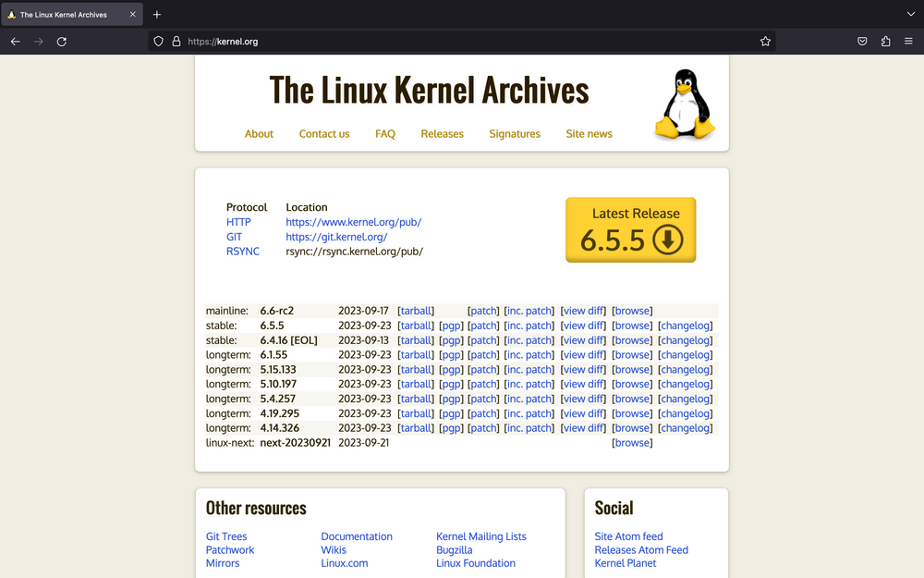The width and height of the screenshot is (924, 578).
Task: Open the FAQ page
Action: click(x=385, y=134)
